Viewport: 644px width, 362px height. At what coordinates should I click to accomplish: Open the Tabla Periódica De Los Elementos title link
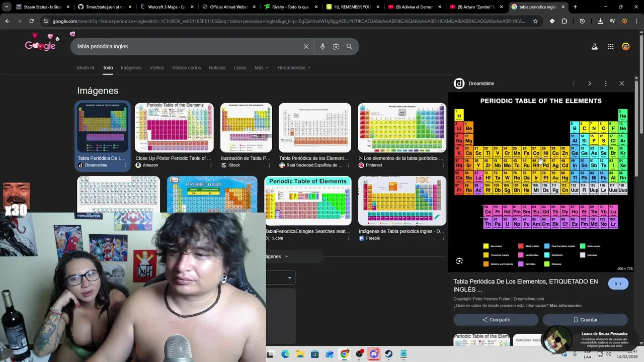(x=526, y=285)
